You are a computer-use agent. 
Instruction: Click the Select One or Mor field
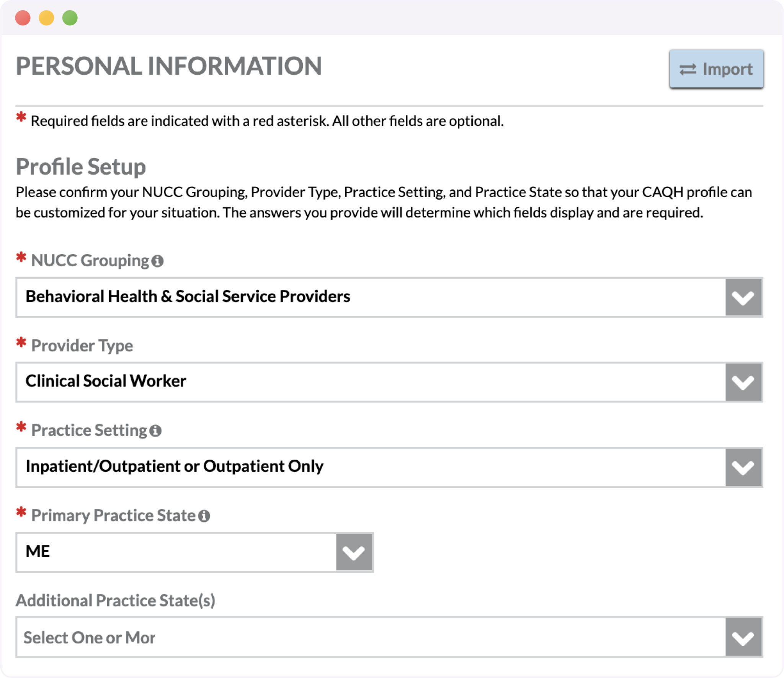(x=90, y=637)
